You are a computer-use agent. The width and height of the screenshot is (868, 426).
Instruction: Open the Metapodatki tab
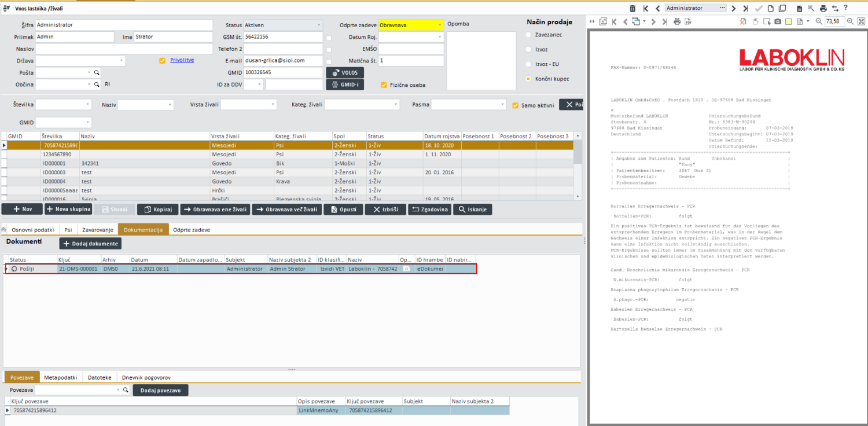60,377
